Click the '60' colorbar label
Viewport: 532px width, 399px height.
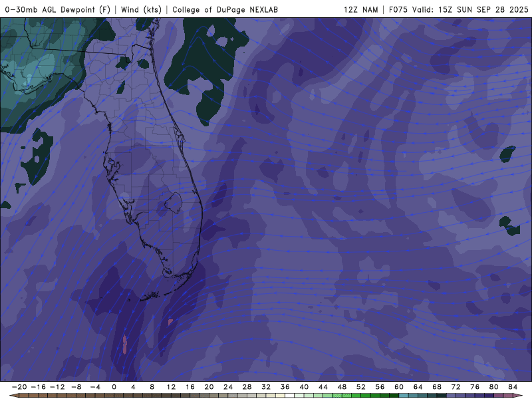399,387
